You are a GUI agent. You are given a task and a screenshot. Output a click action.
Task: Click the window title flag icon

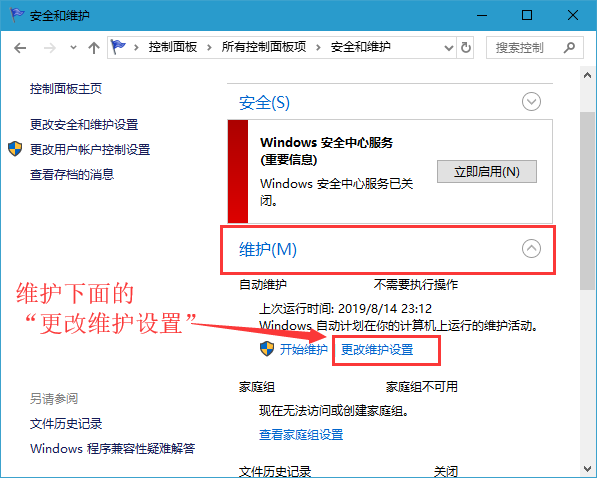point(17,15)
